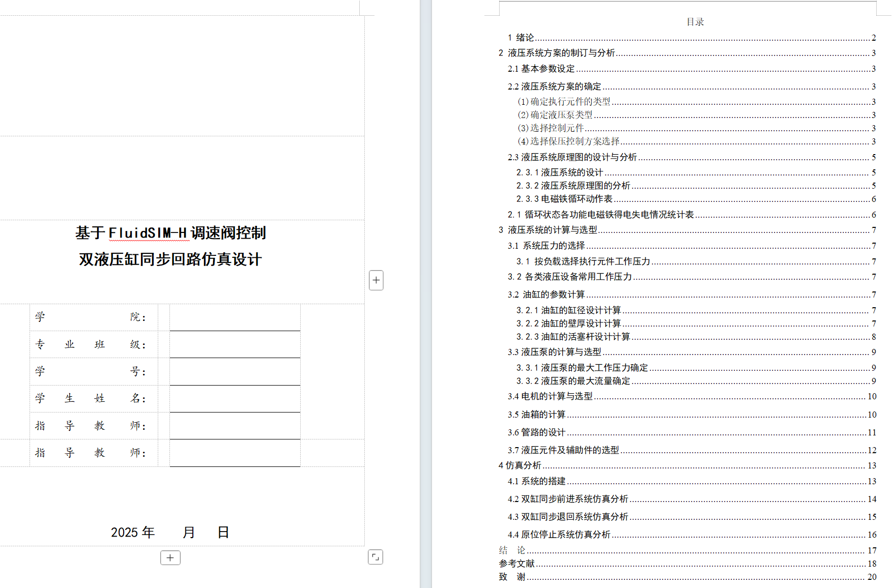Image resolution: width=894 pixels, height=588 pixels.
Task: Click the 目录 heading
Action: click(695, 22)
